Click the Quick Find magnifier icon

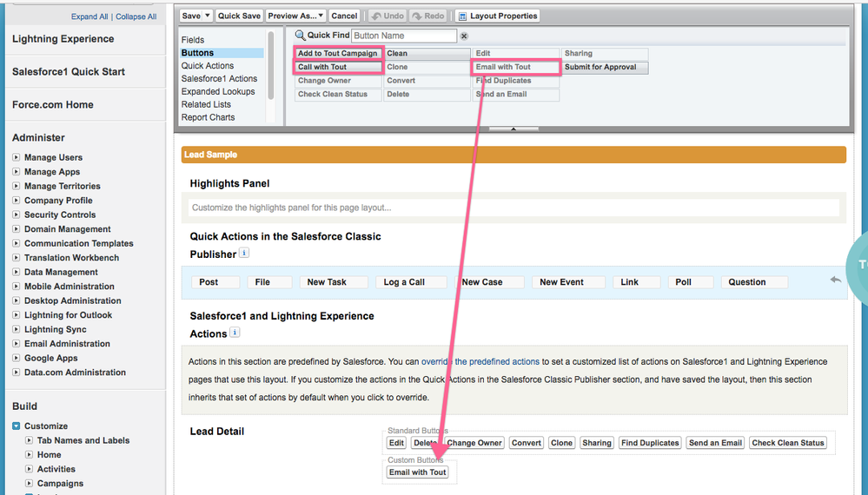[300, 36]
